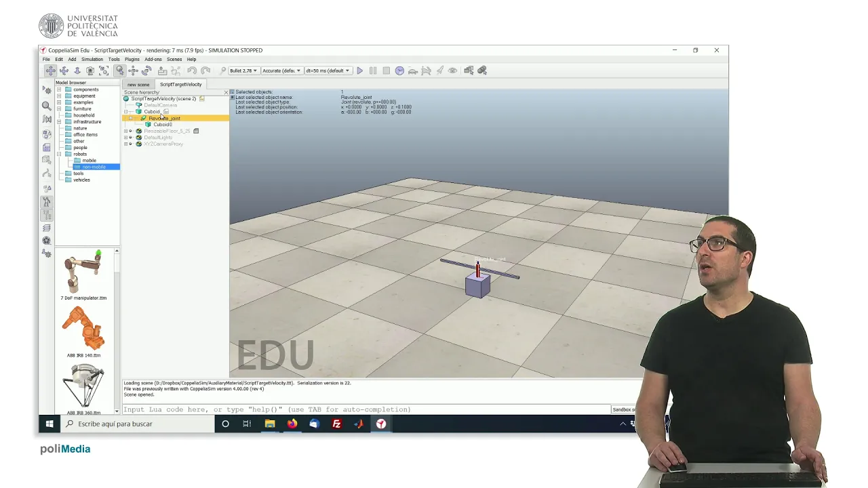868x488 pixels.
Task: Click the stop simulation button
Action: (386, 70)
